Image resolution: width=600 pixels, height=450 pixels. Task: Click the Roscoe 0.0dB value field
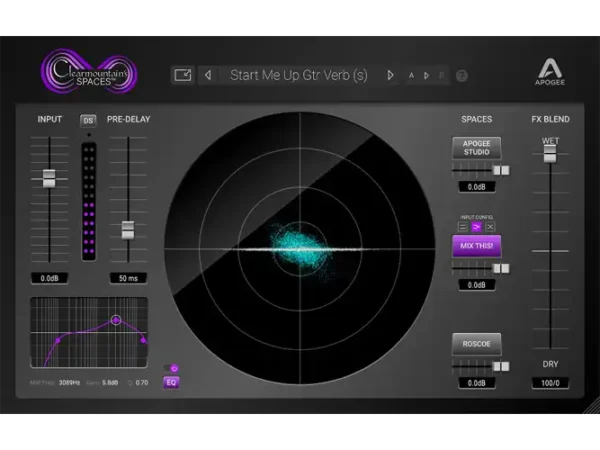pyautogui.click(x=476, y=383)
